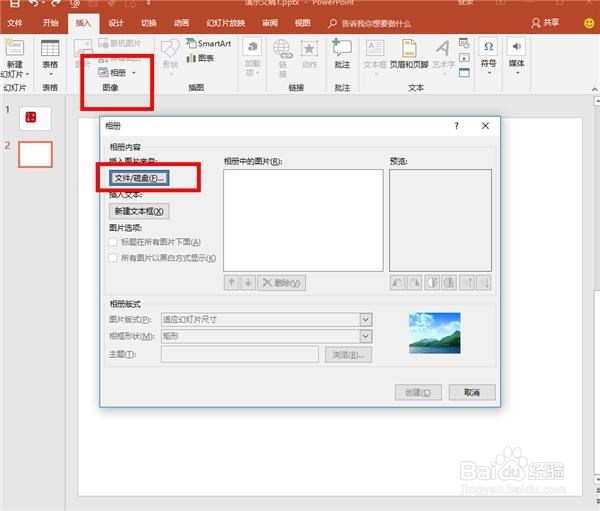The width and height of the screenshot is (600, 511).
Task: Open the File (文件) tab
Action: click(15, 23)
